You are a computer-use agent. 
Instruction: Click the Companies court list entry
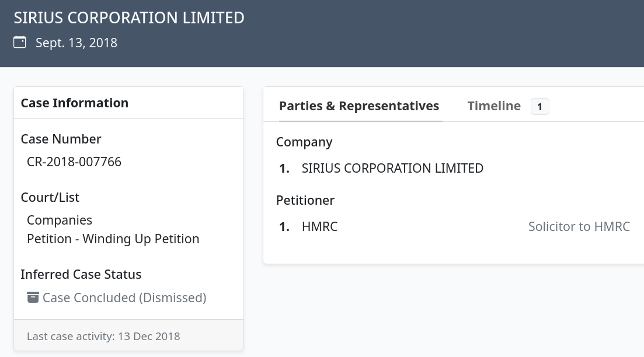60,220
